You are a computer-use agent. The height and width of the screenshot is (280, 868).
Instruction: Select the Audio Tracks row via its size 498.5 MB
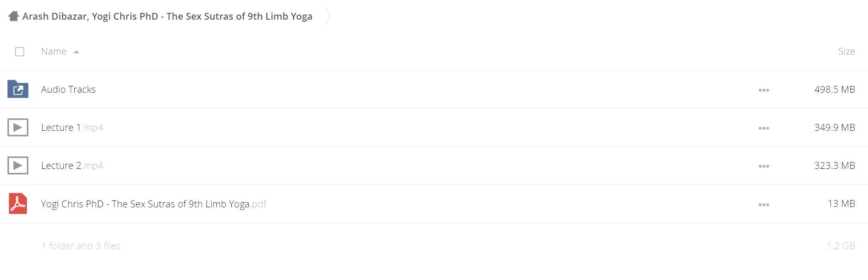tap(834, 89)
